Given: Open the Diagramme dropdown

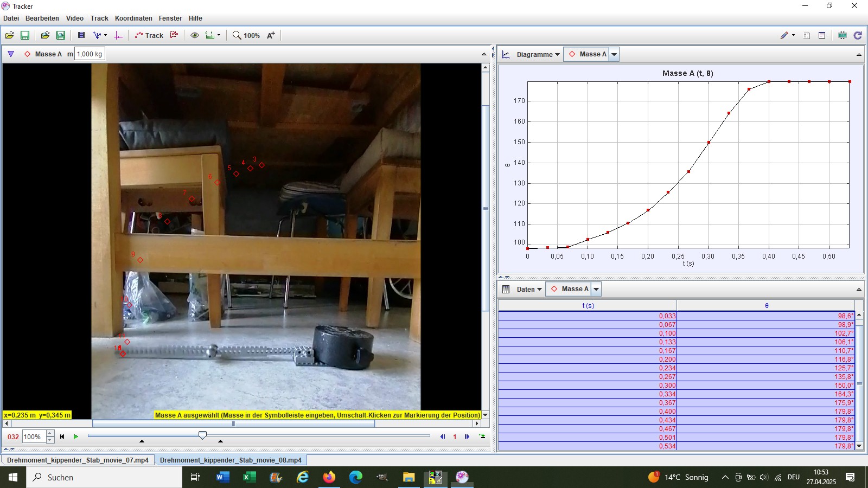Looking at the screenshot, I should [x=538, y=54].
